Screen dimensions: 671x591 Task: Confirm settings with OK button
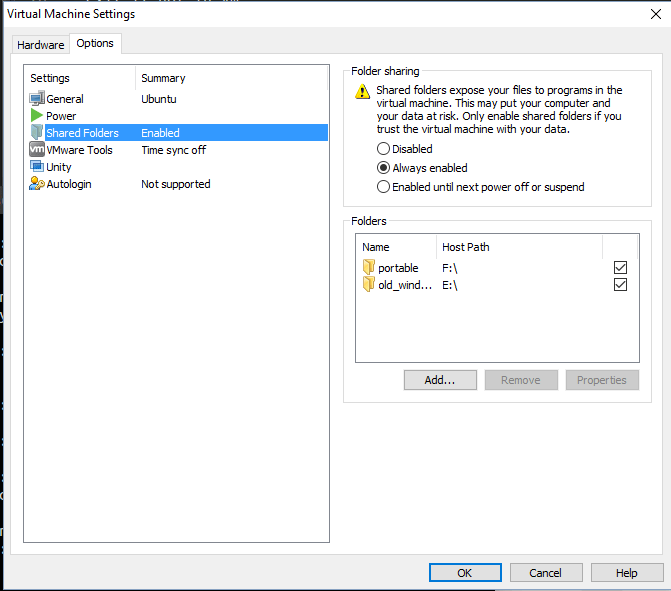[x=465, y=573]
